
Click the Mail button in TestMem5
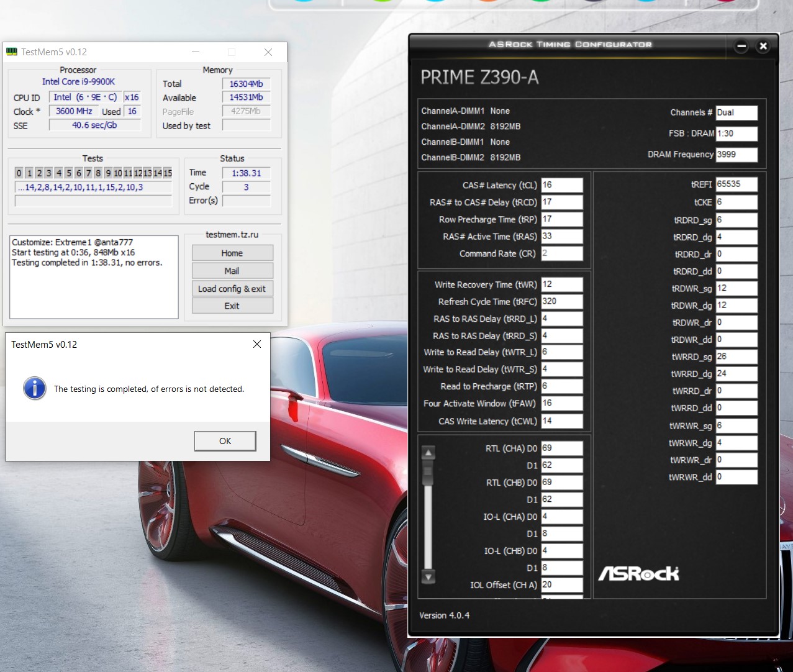click(x=232, y=271)
